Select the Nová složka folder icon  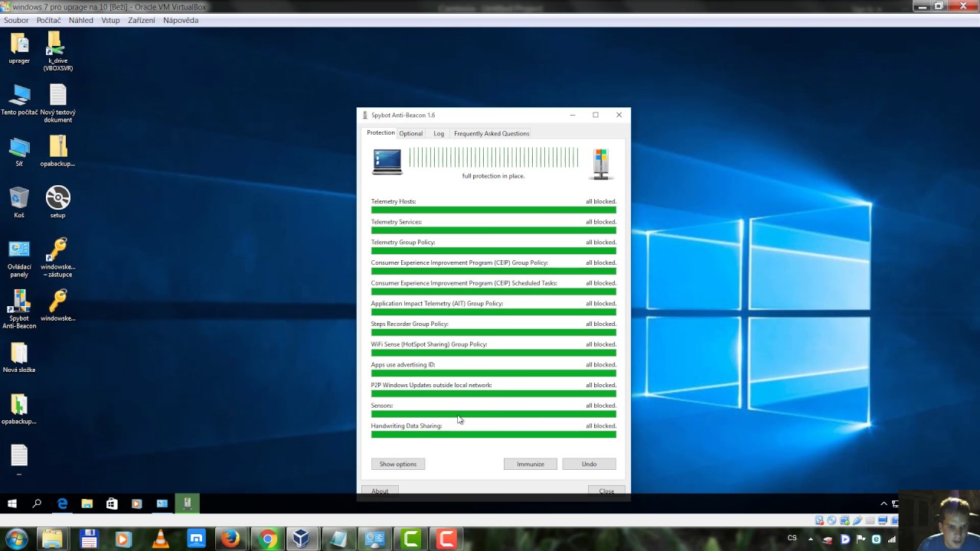[x=19, y=357]
